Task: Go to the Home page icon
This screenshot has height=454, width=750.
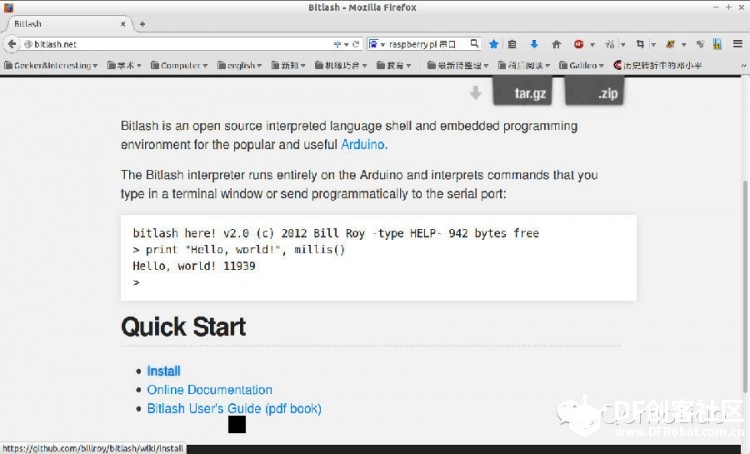Action: pyautogui.click(x=556, y=44)
